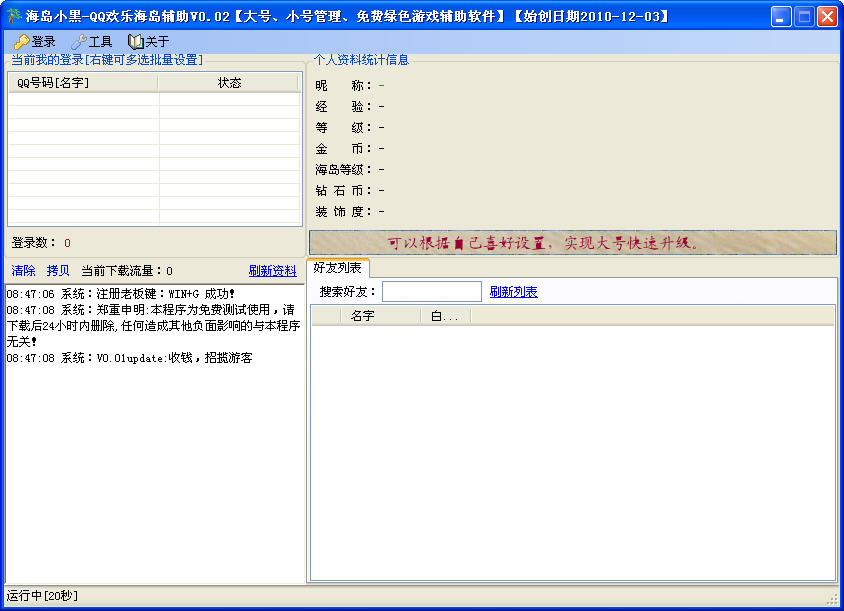Click the 装饰度 label
The height and width of the screenshot is (611, 844).
pos(343,212)
